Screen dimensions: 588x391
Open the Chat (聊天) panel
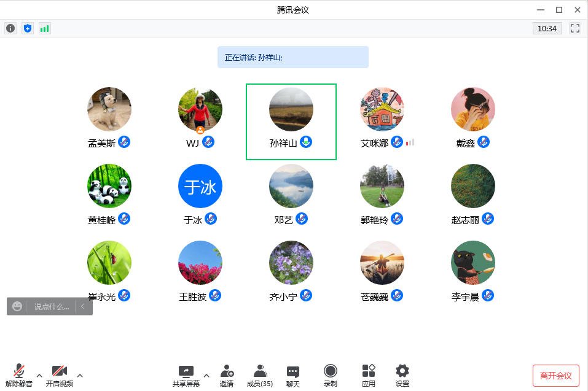tap(293, 375)
